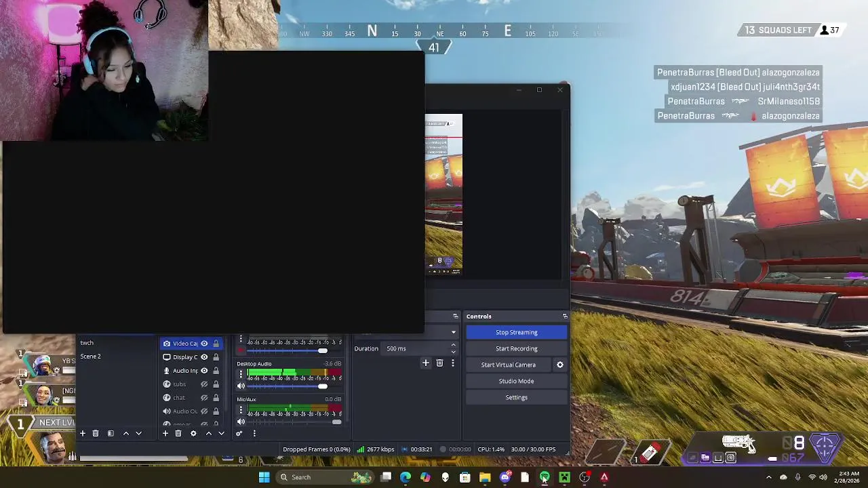
Task: Click Start Virtual Camera button
Action: pyautogui.click(x=509, y=365)
